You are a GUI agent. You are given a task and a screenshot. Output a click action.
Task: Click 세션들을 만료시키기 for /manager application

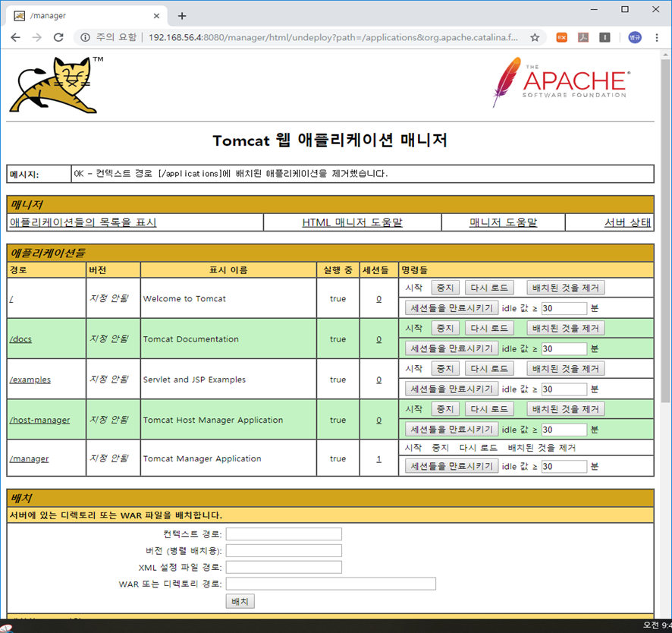pos(452,466)
